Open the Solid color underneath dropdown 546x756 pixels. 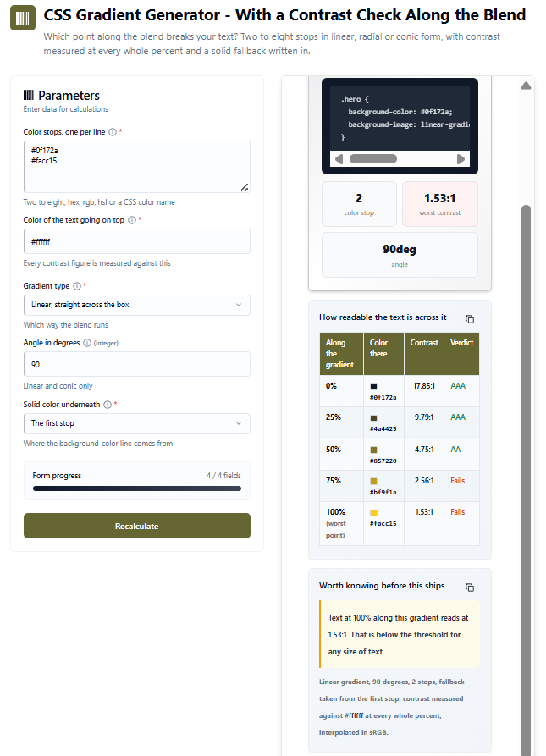[137, 423]
